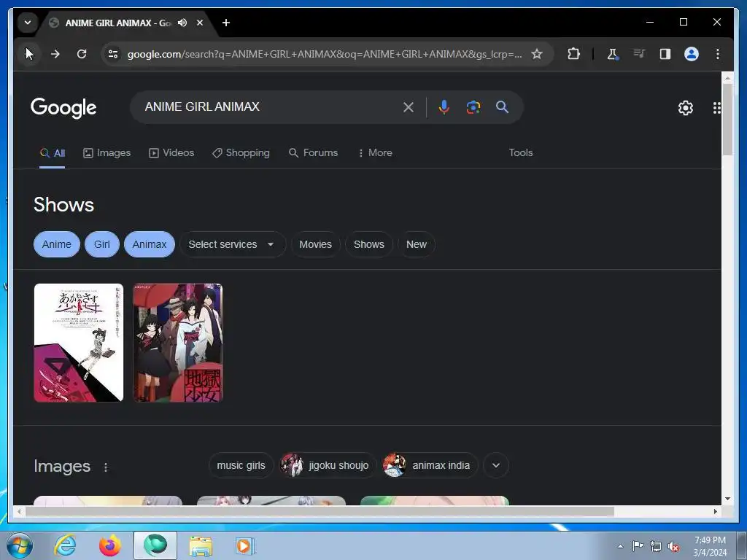
Task: Switch to the Shopping tab
Action: (x=241, y=153)
